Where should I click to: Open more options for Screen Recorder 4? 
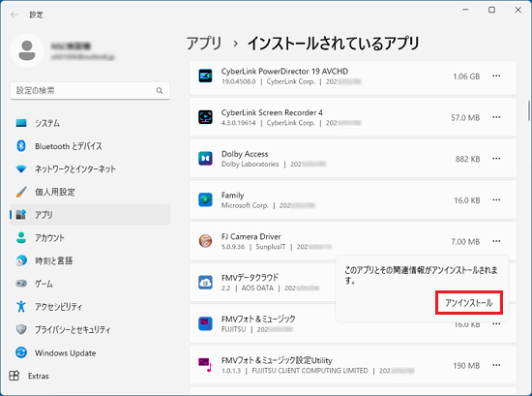[x=496, y=117]
